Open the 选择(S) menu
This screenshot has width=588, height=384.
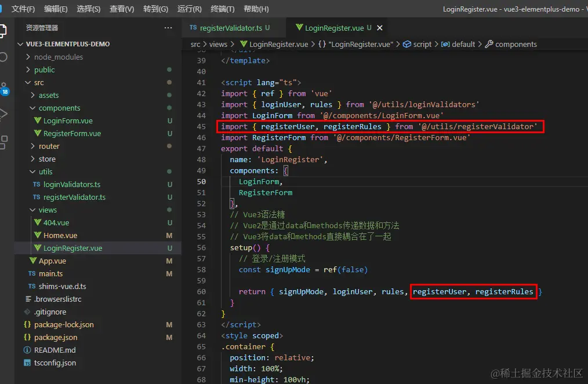click(89, 9)
